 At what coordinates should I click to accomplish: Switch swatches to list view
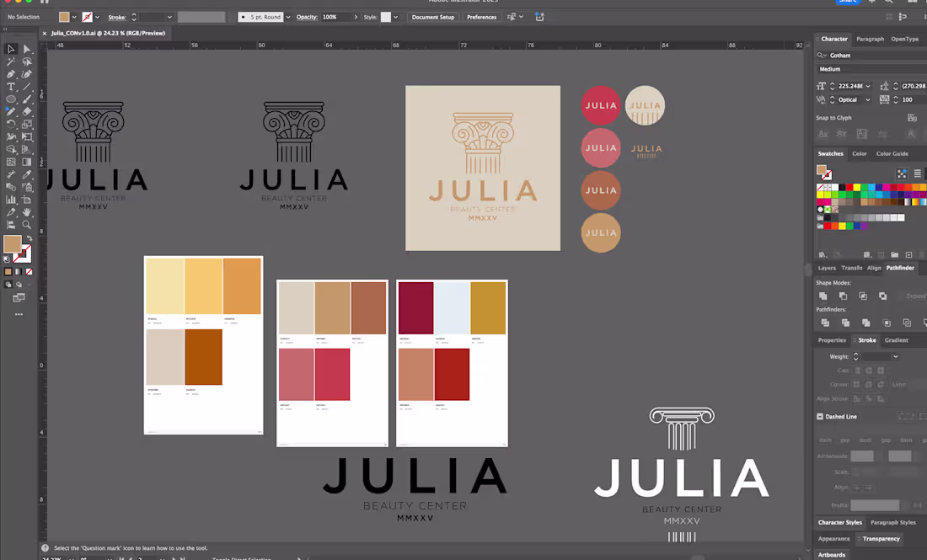pyautogui.click(x=917, y=173)
